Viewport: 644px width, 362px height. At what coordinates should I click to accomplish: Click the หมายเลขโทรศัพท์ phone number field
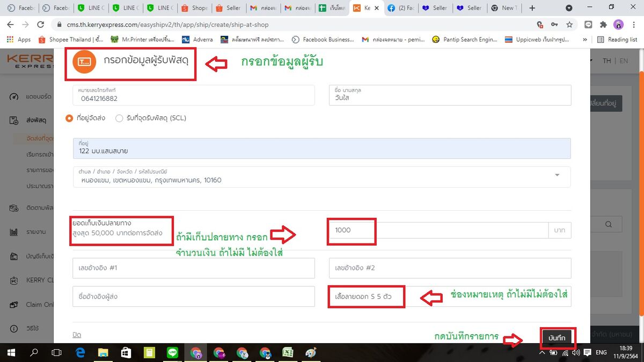pos(194,95)
